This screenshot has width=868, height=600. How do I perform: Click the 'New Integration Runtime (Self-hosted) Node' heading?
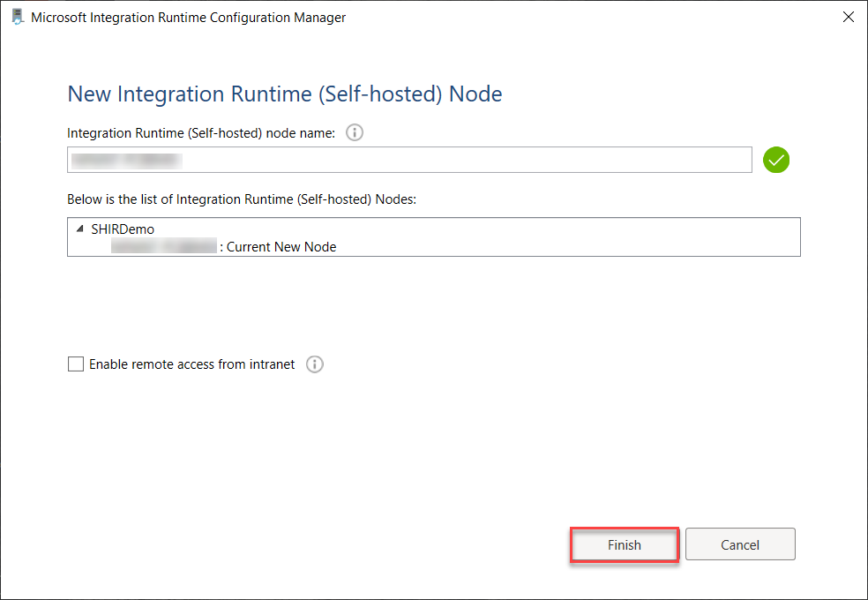(x=285, y=94)
